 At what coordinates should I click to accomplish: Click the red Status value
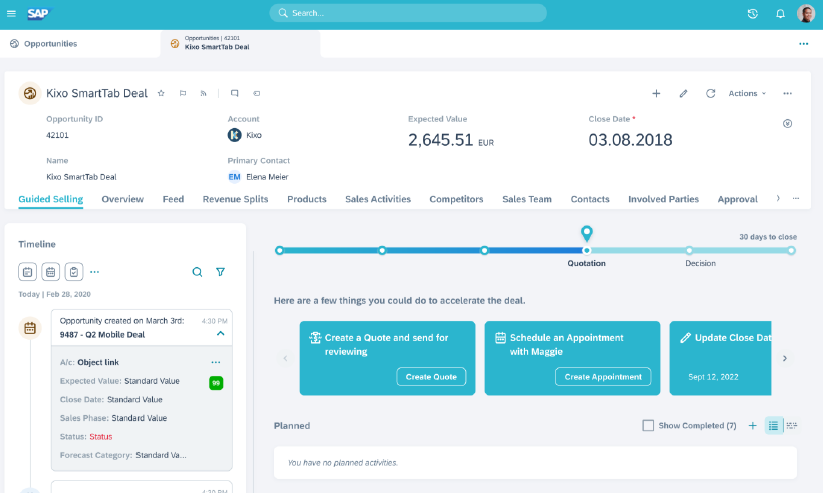coord(101,437)
